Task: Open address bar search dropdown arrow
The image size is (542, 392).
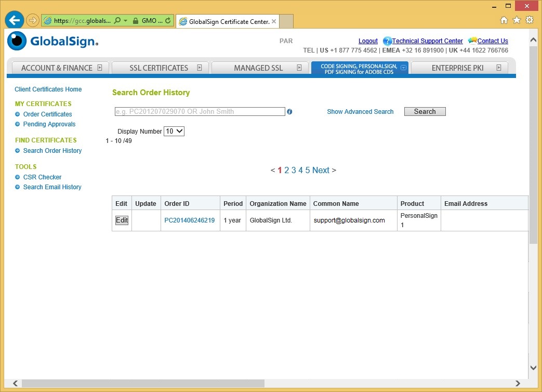Action: (125, 21)
